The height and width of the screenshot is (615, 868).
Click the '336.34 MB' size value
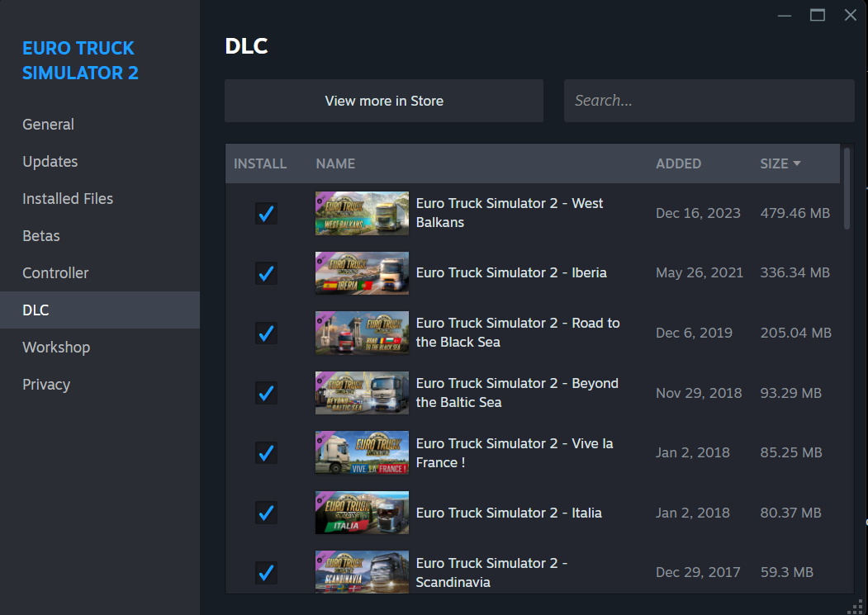pyautogui.click(x=795, y=272)
